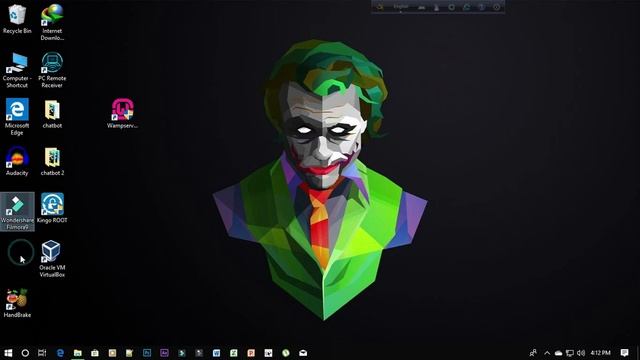Click the 4:12 PM taskbar clock

(600, 353)
